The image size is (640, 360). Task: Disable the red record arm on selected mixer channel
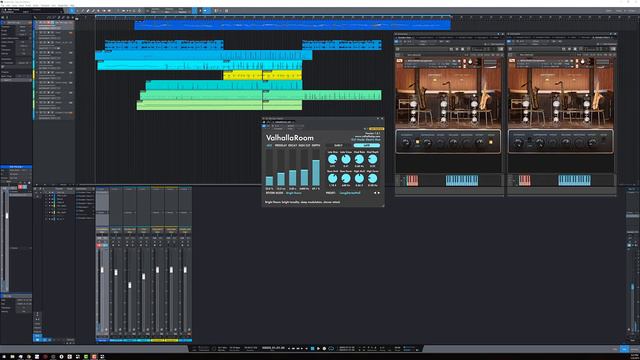tap(99, 245)
